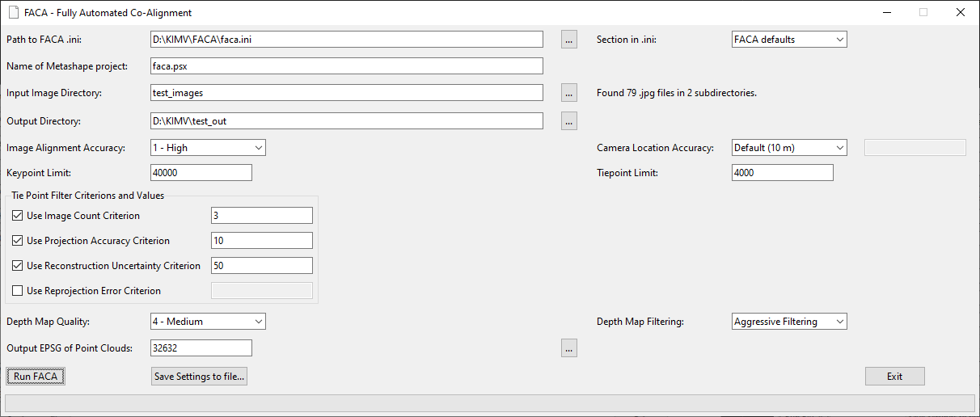Uncheck Use Reconstruction Uncertainty Criterion

click(x=18, y=266)
